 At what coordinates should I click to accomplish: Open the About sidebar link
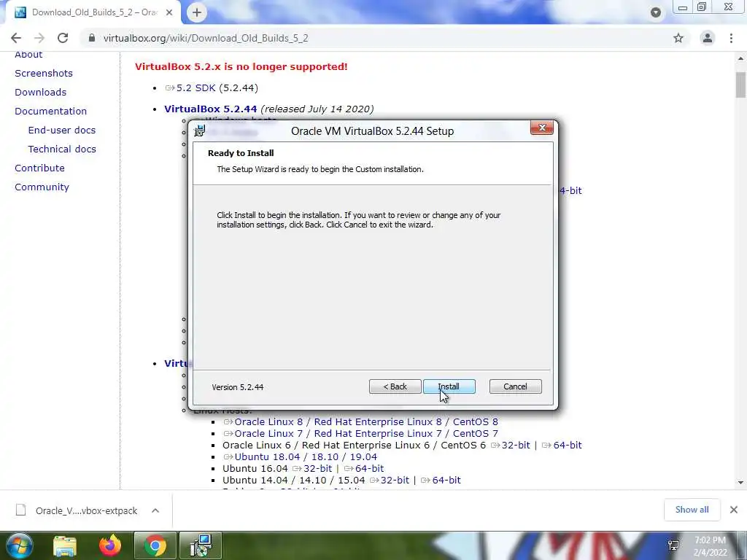pos(28,54)
